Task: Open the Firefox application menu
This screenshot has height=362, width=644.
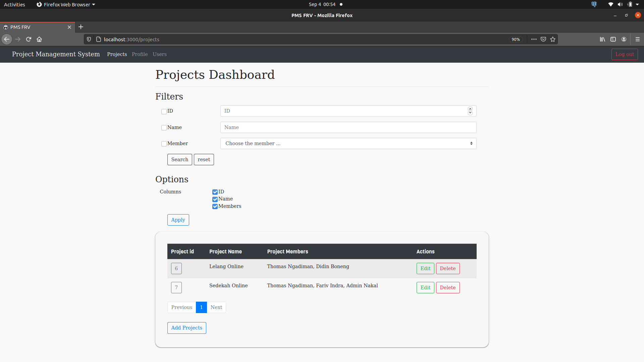Action: pos(637,39)
